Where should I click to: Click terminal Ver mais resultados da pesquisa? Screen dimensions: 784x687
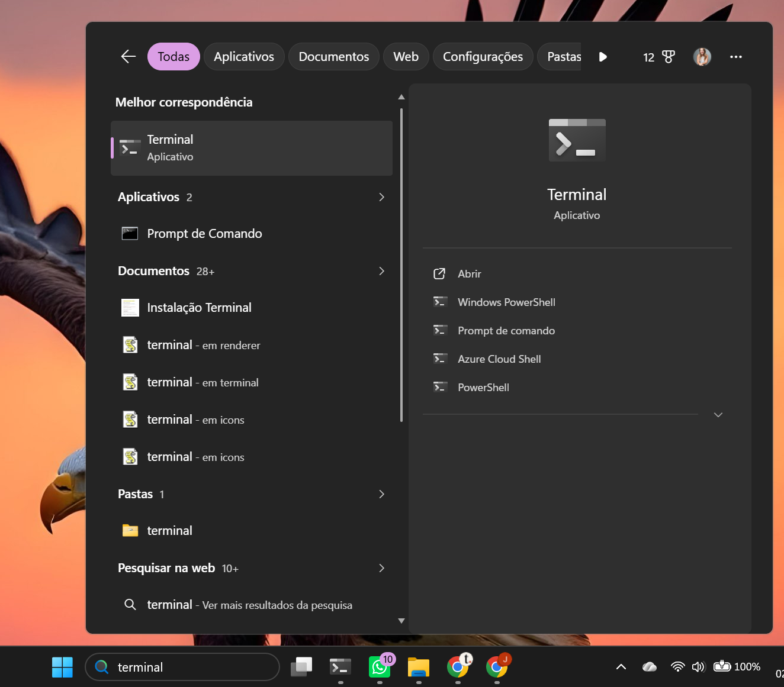(252, 605)
